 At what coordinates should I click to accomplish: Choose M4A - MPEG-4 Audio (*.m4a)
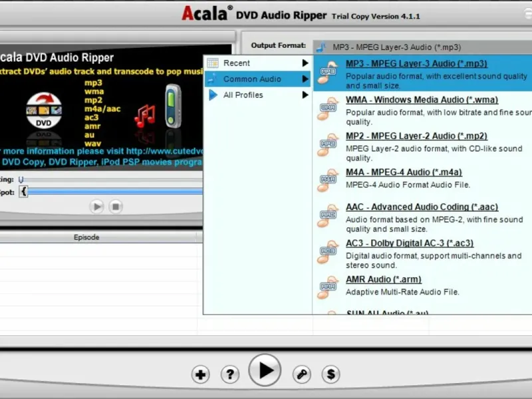click(x=404, y=172)
